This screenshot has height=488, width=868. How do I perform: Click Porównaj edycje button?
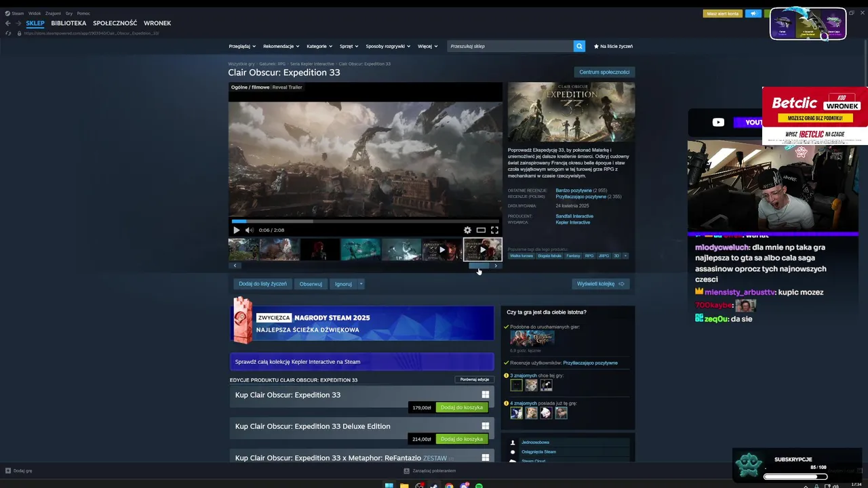pos(475,380)
